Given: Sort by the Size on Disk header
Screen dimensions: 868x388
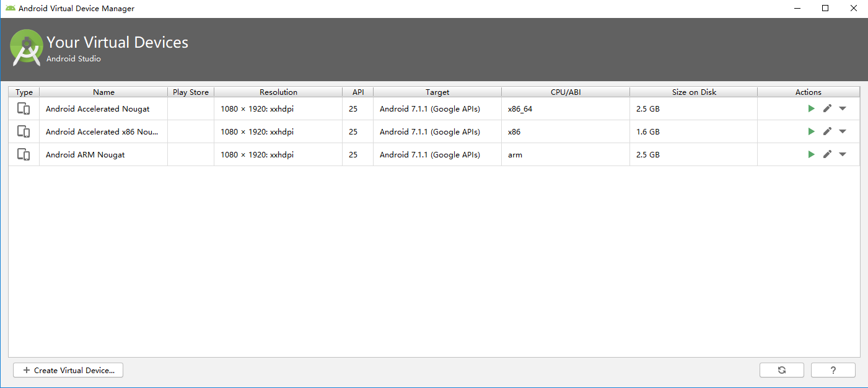Looking at the screenshot, I should click(x=694, y=92).
